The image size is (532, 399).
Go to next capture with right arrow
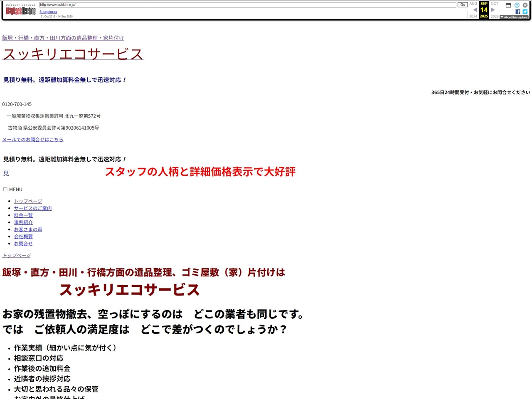[x=493, y=10]
